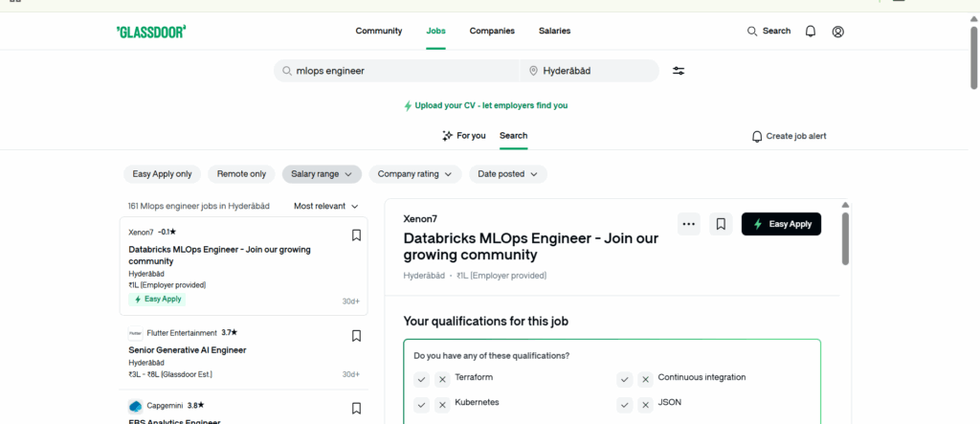Mark Continuous integration as no
The image size is (980, 424).
[646, 380]
